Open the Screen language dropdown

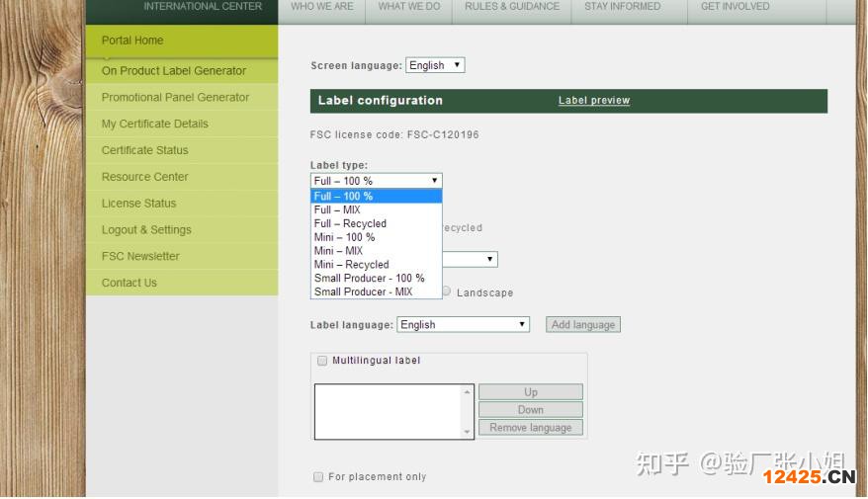pos(435,65)
